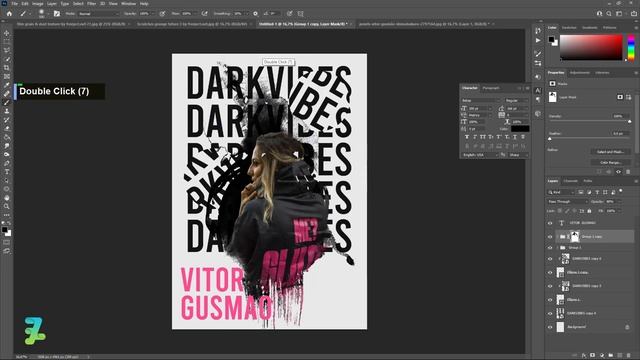Click the delete mask trash icon in Properties
Image resolution: width=640 pixels, height=360 pixels.
click(628, 172)
